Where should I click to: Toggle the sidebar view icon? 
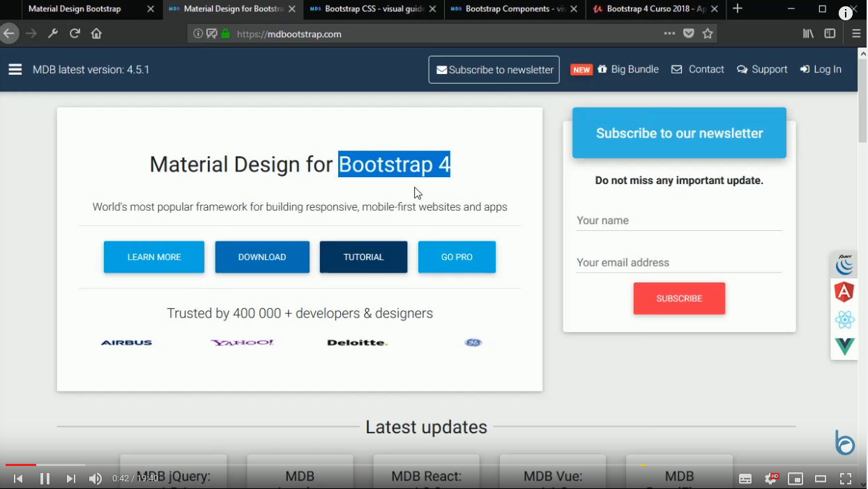[830, 33]
